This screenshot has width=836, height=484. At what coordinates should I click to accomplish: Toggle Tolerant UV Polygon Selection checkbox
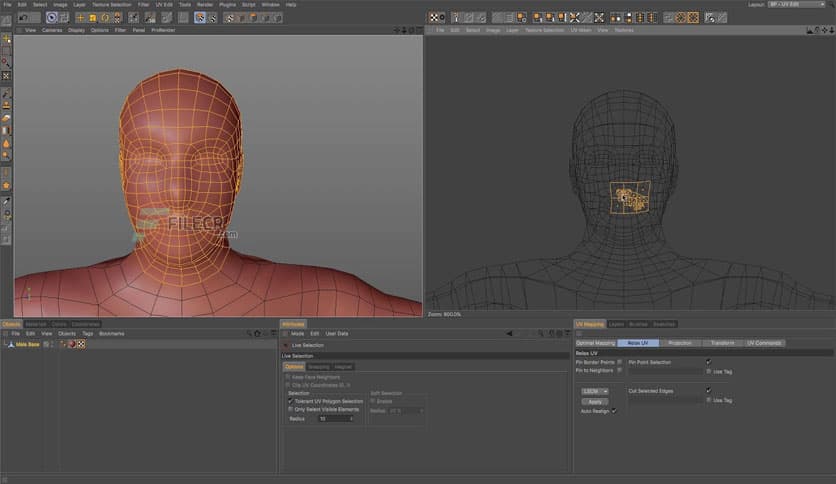(290, 401)
